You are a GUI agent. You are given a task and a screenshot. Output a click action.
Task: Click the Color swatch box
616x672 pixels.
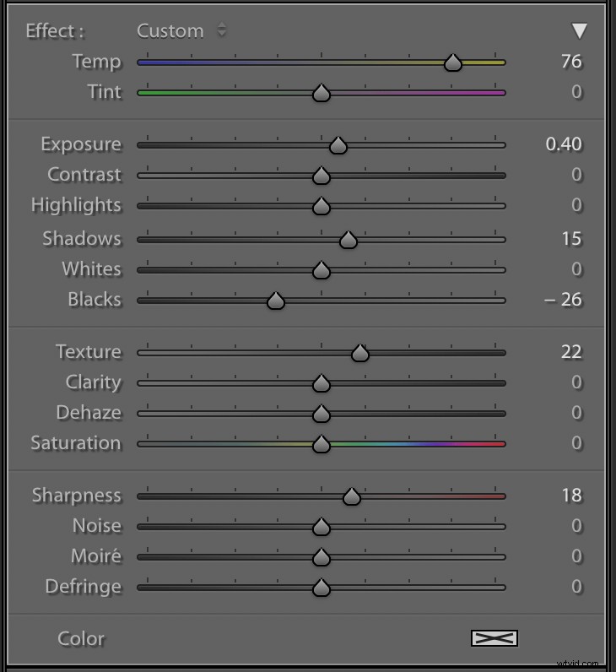point(494,638)
